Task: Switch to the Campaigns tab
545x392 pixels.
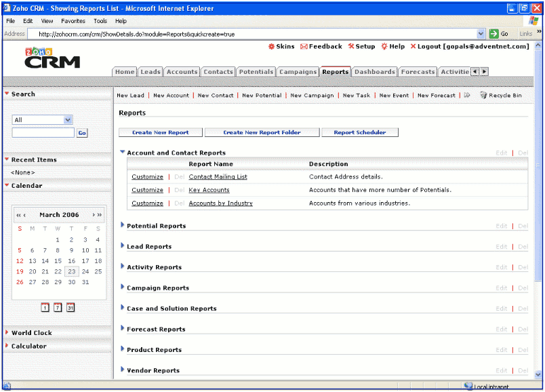Action: pos(298,72)
